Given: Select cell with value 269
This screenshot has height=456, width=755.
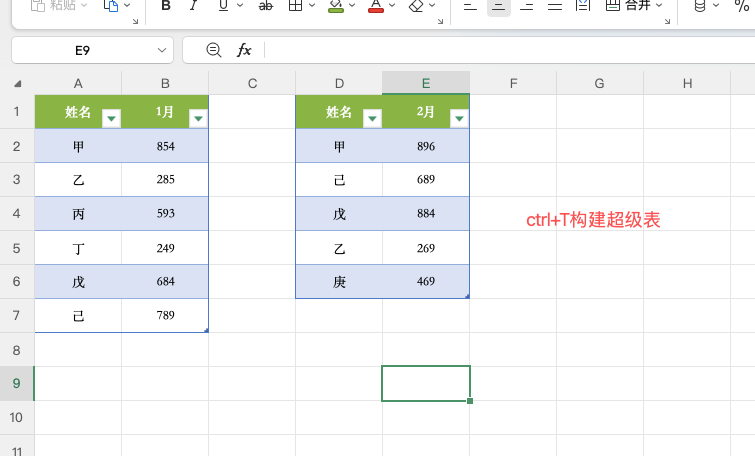Looking at the screenshot, I should [x=426, y=248].
